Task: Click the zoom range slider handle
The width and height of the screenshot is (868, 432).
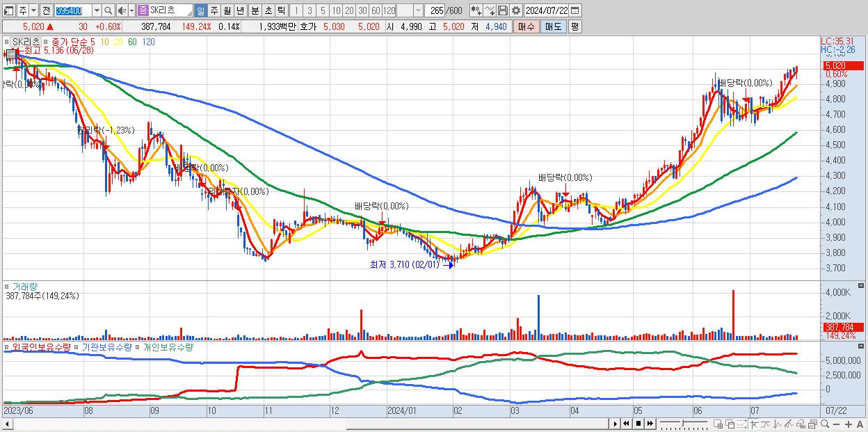Action: 682,423
